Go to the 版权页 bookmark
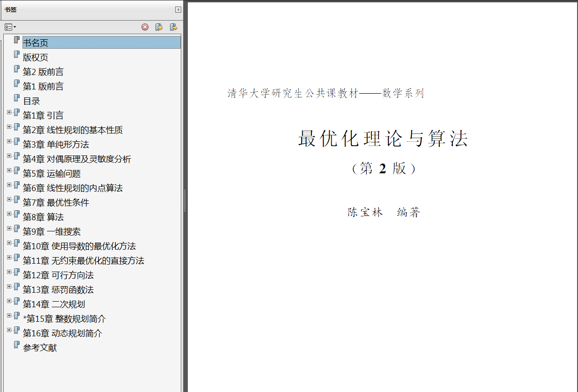 coord(36,58)
